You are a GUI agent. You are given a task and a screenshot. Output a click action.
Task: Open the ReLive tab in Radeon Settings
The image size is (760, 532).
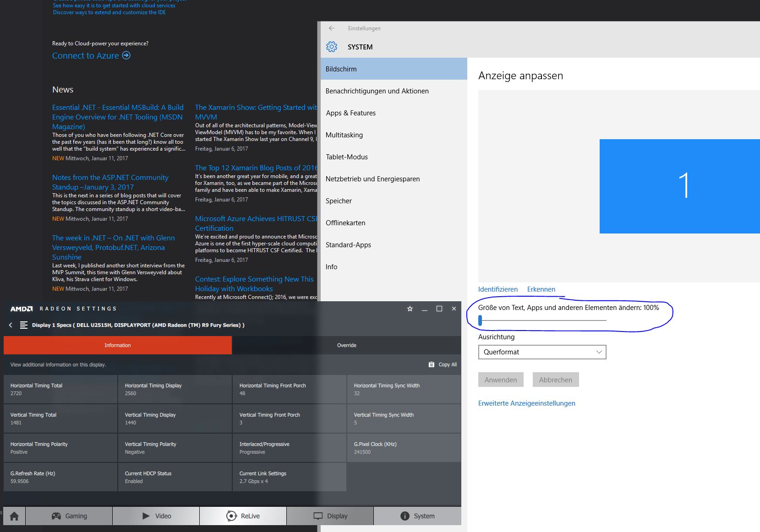coord(243,516)
